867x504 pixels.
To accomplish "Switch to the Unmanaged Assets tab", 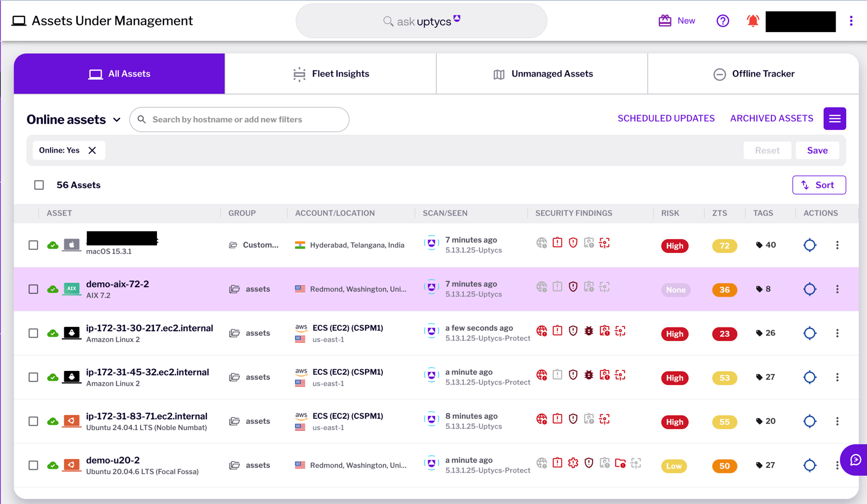I will tap(542, 73).
